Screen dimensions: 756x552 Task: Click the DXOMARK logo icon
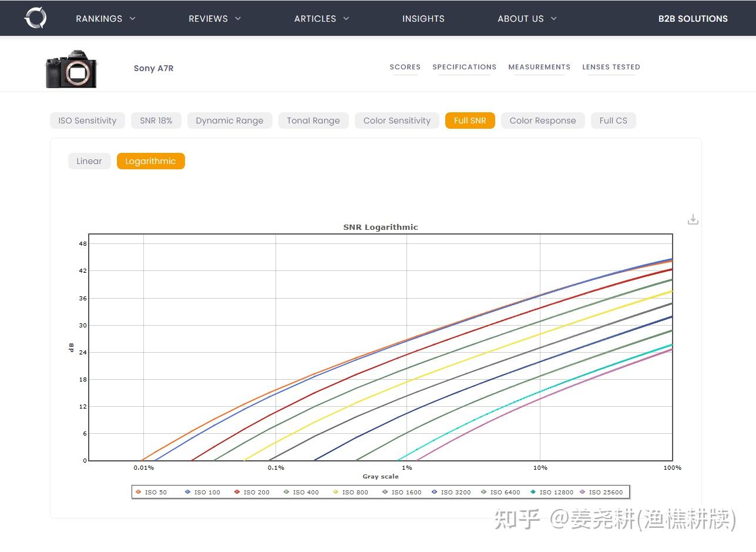point(35,18)
